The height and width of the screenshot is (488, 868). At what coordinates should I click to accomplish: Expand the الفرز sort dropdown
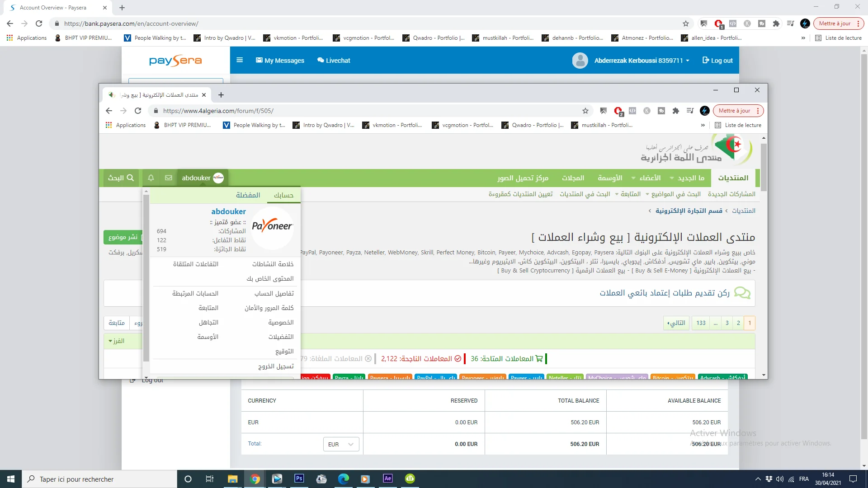pos(117,341)
